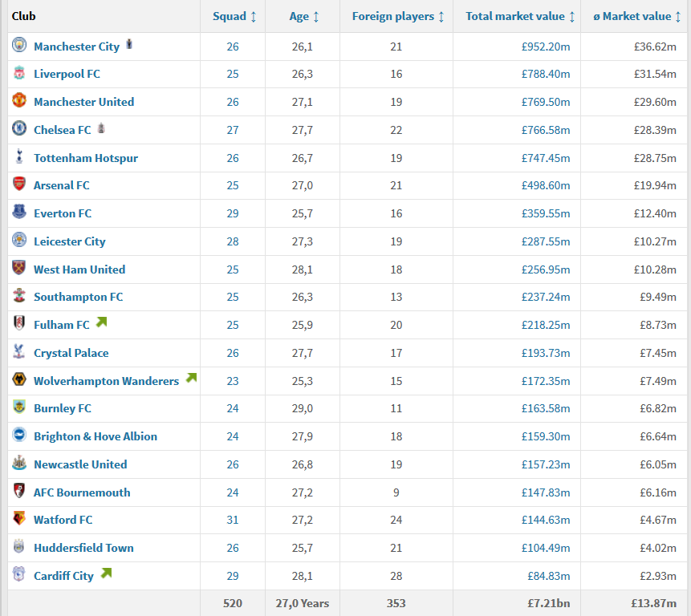Click the Crystal Palace club crest
This screenshot has height=616, width=691.
click(x=19, y=351)
